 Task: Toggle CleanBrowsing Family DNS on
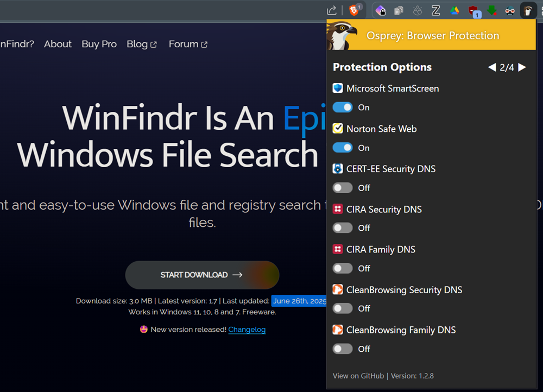click(x=343, y=349)
